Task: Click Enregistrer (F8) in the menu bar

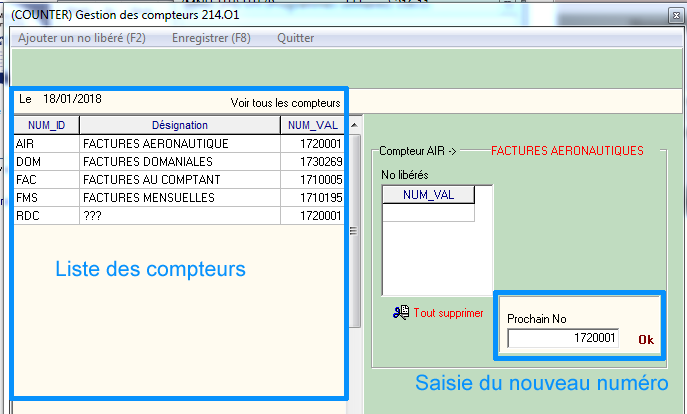Action: tap(210, 38)
